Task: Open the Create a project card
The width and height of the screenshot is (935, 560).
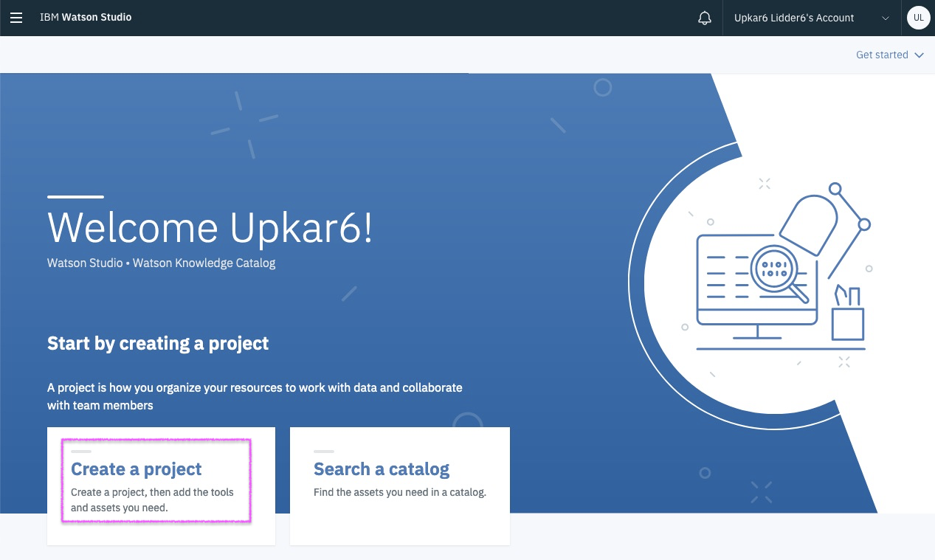Action: (x=161, y=486)
